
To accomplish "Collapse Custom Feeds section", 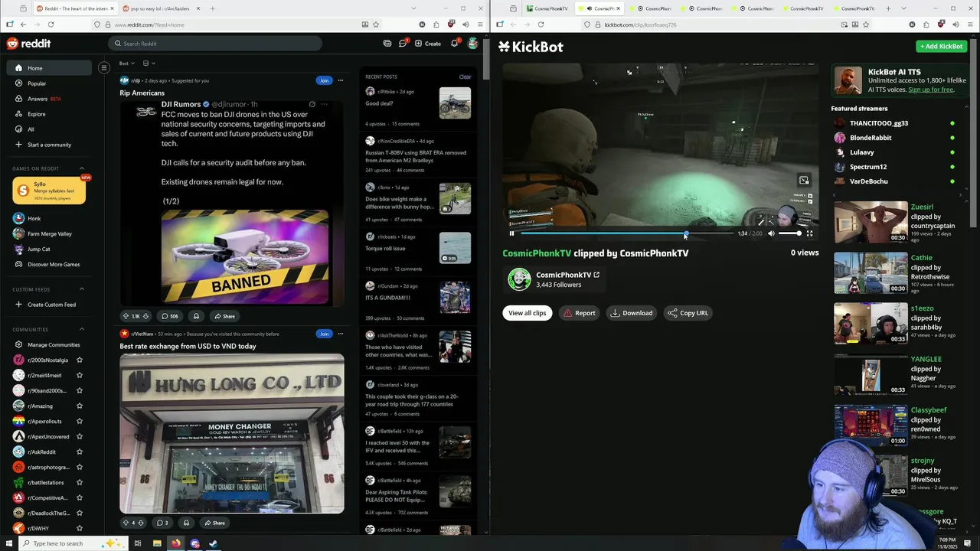I will tap(82, 289).
